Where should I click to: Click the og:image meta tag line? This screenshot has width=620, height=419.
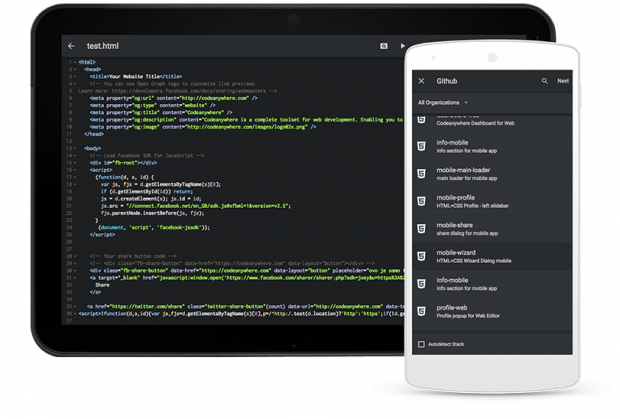[x=202, y=127]
